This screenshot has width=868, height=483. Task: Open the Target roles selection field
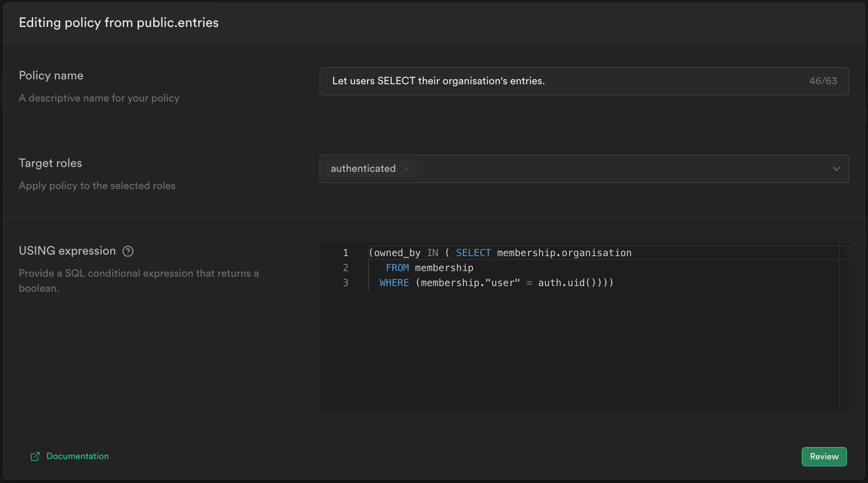pyautogui.click(x=599, y=169)
